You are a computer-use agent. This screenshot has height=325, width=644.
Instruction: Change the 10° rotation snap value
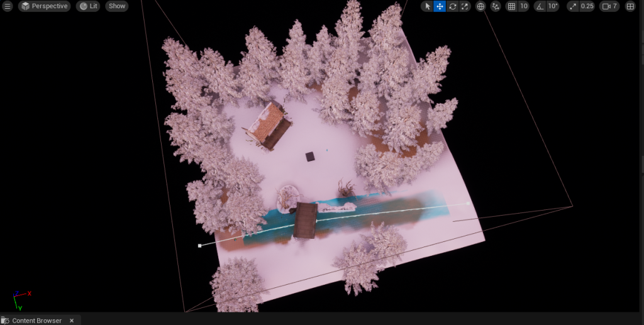[x=553, y=6]
